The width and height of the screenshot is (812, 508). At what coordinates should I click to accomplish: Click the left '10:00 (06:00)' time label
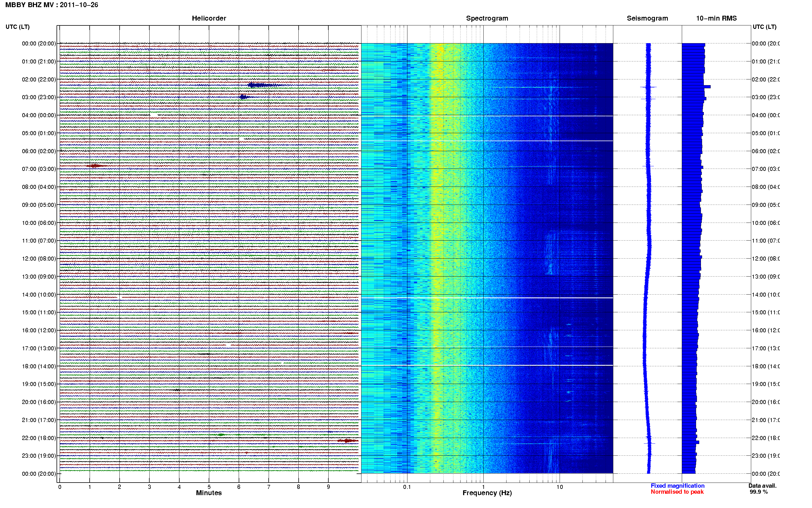click(39, 223)
